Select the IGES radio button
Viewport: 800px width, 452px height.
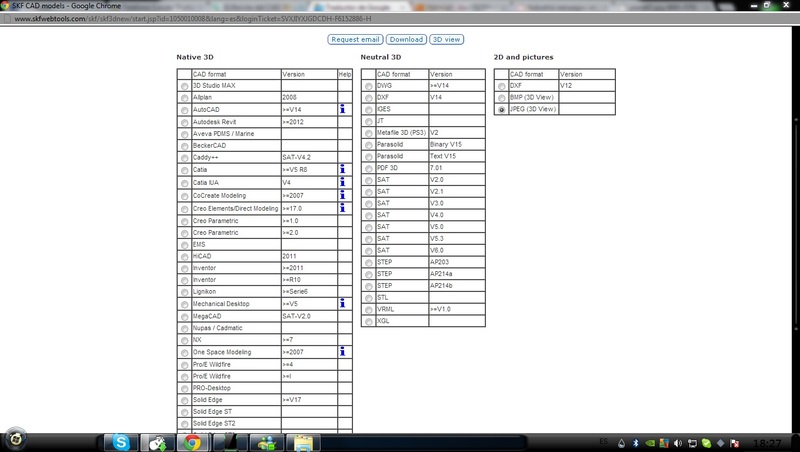coord(369,110)
